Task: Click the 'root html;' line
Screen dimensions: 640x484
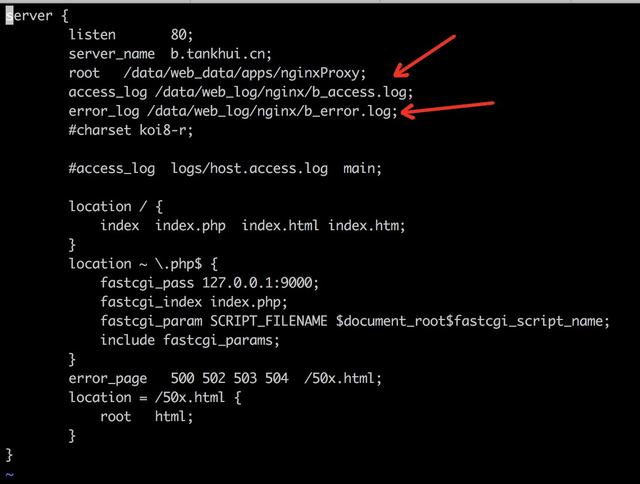Action: point(147,417)
